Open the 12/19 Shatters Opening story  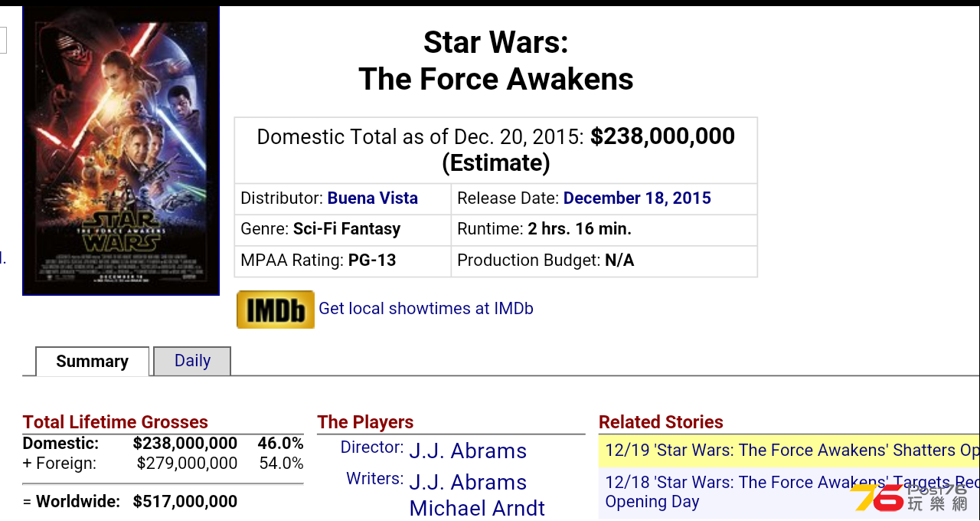tap(789, 451)
